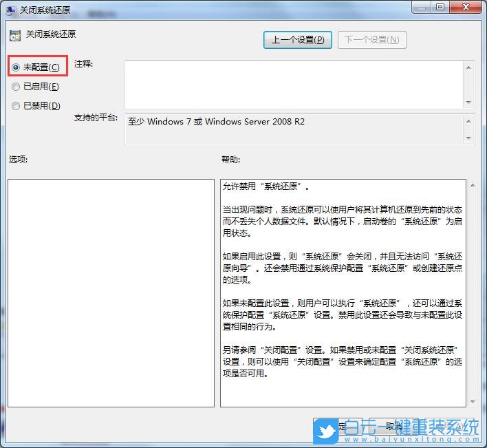Screen dimensions: 487x448
Task: Click help paragraph starting 另请参阅“关闭配置”
Action: pyautogui.click(x=343, y=361)
